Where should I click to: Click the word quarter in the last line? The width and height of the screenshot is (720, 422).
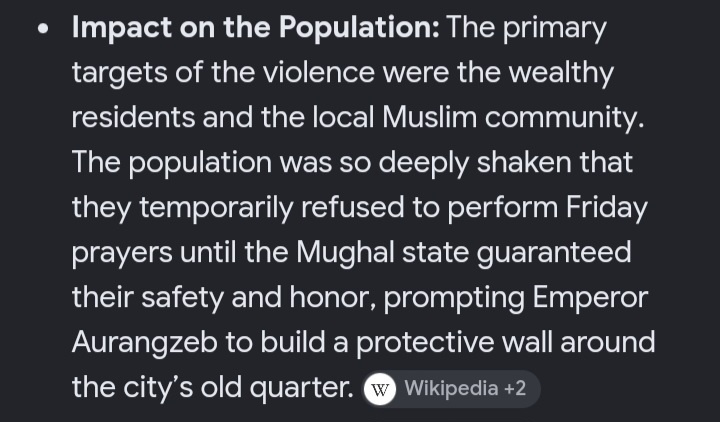[302, 388]
